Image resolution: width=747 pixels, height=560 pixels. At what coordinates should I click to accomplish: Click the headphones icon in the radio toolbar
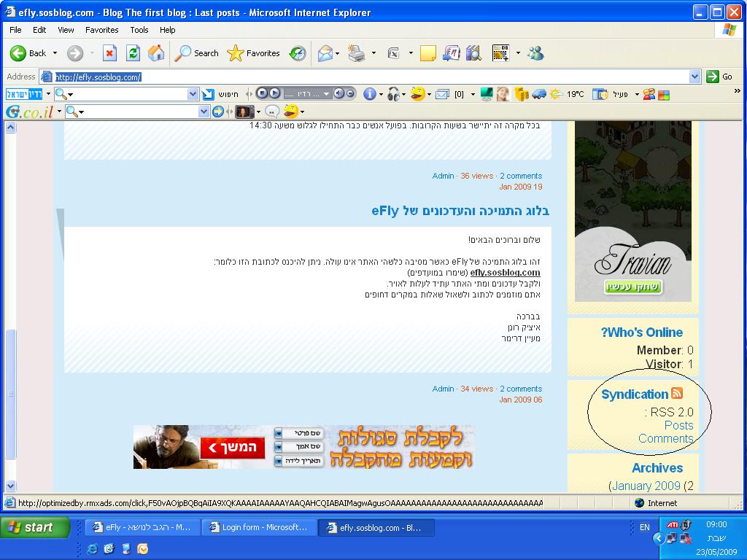pyautogui.click(x=393, y=94)
